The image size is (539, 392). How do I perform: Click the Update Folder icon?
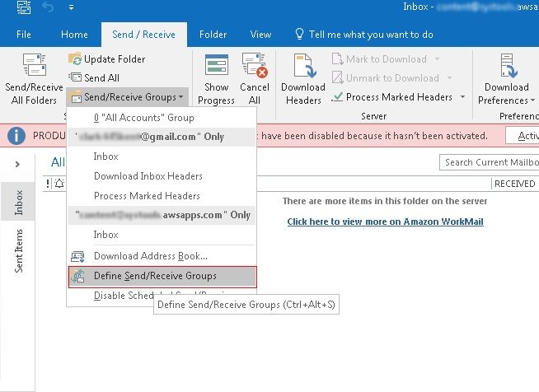tap(75, 58)
